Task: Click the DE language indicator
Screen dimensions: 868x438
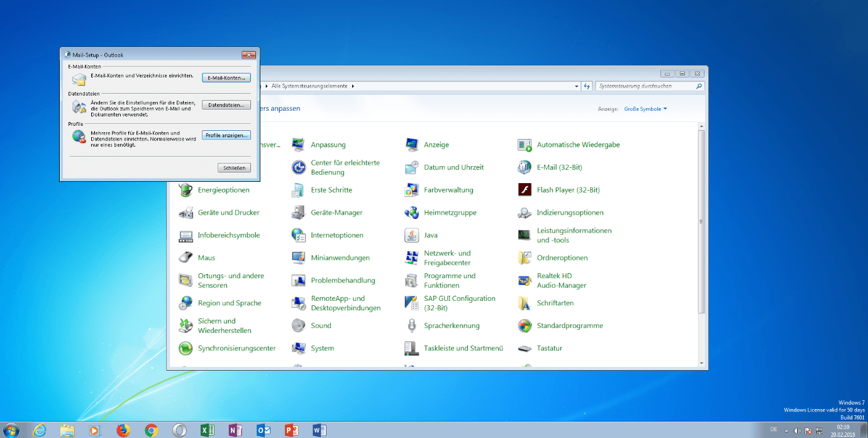Action: click(774, 429)
